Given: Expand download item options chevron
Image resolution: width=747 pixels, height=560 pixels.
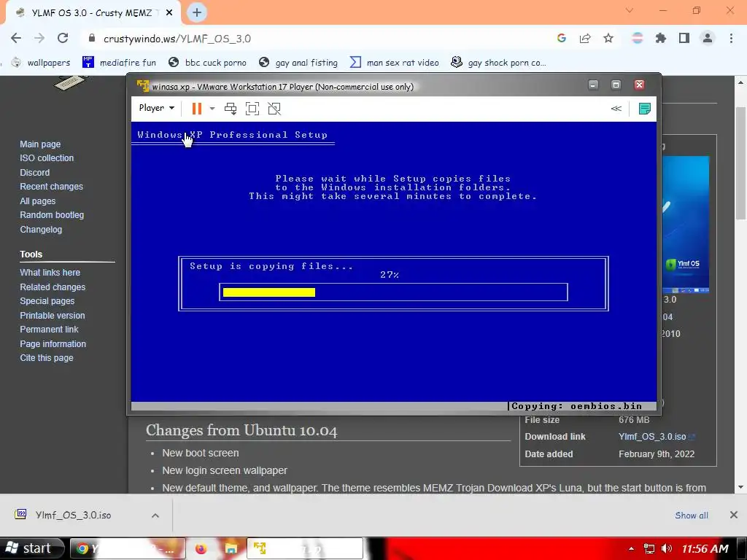Looking at the screenshot, I should click(155, 516).
